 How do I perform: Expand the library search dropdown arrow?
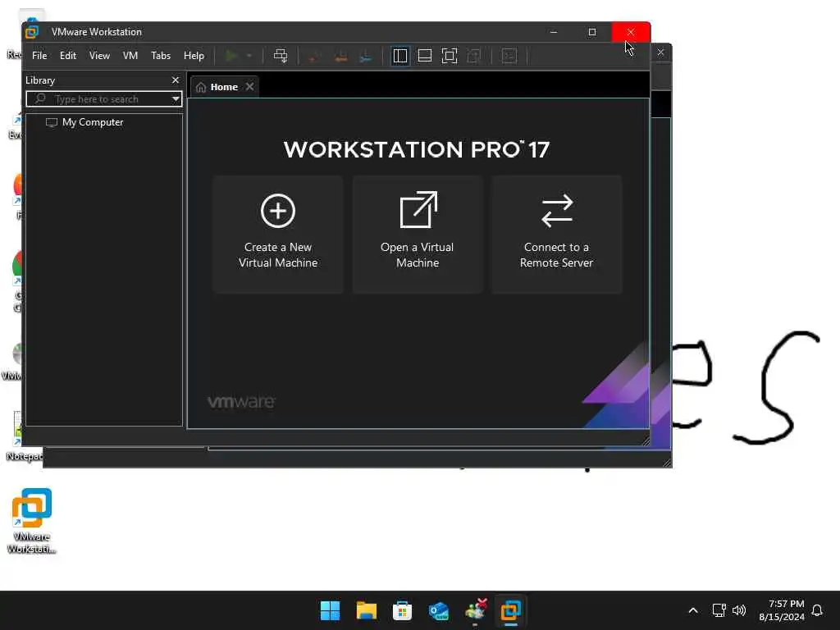click(x=176, y=99)
